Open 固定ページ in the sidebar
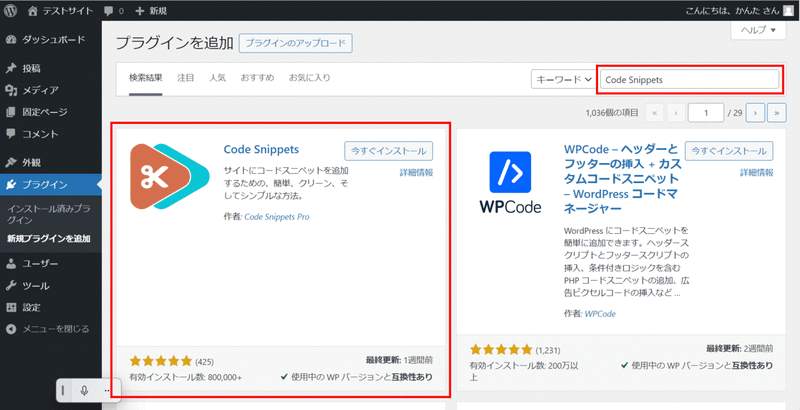The width and height of the screenshot is (800, 410). tap(51, 112)
